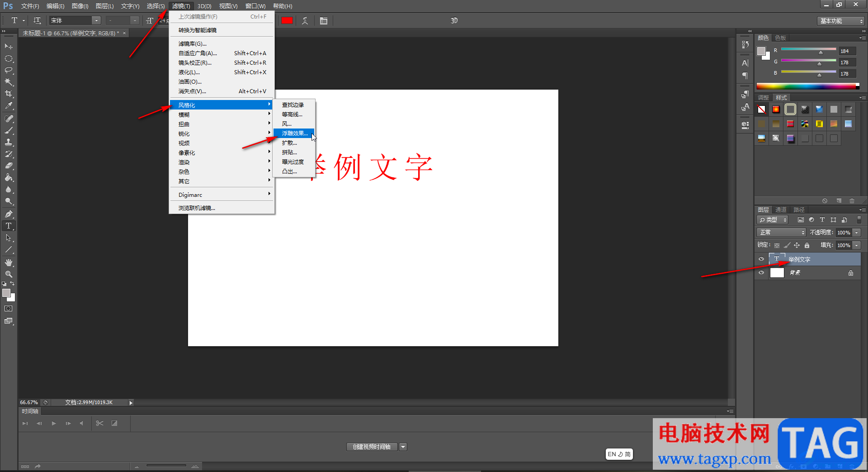Toggle type layer filter
868x472 pixels.
[822, 220]
